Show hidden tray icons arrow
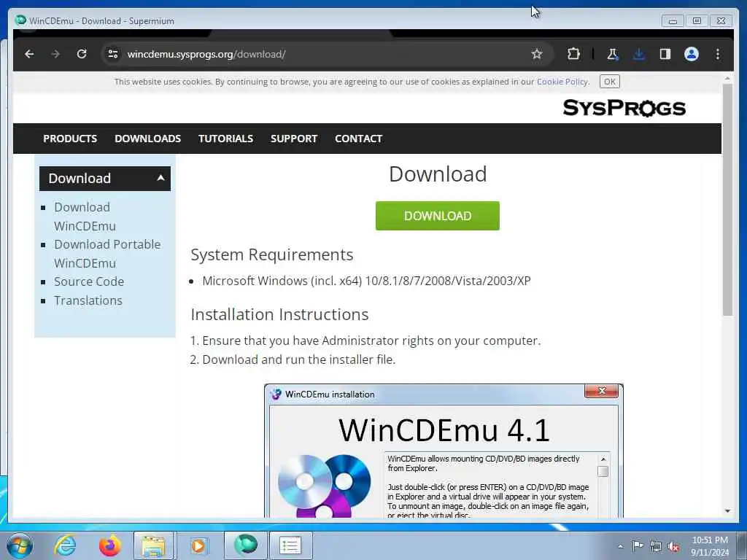The height and width of the screenshot is (560, 747). 620,547
